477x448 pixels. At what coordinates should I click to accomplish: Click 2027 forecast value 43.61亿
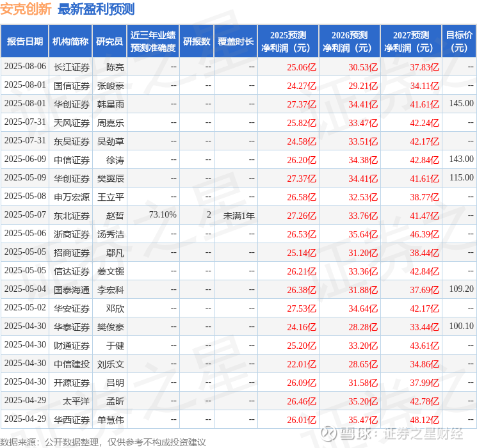[424, 346]
